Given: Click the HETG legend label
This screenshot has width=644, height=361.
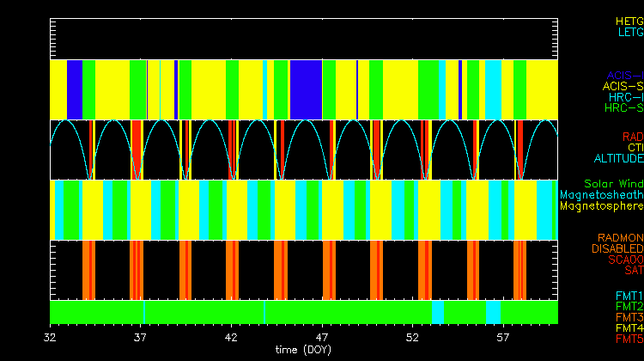Looking at the screenshot, I should (x=629, y=21).
